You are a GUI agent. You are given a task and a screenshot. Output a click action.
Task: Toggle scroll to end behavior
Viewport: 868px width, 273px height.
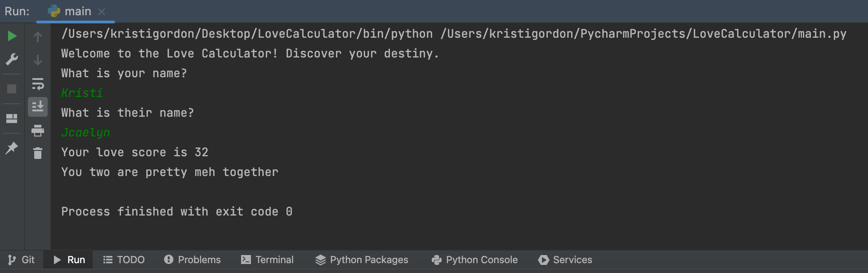pyautogui.click(x=38, y=107)
